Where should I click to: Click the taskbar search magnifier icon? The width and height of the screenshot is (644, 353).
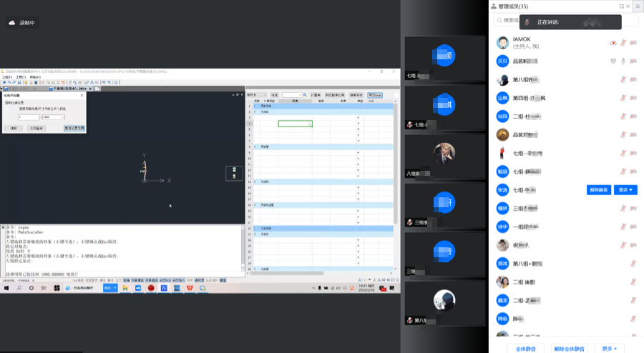coord(19,288)
